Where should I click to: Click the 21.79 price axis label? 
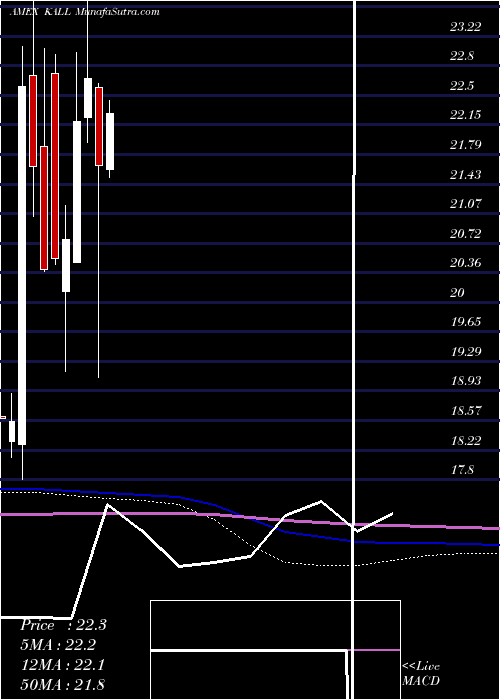[465, 145]
